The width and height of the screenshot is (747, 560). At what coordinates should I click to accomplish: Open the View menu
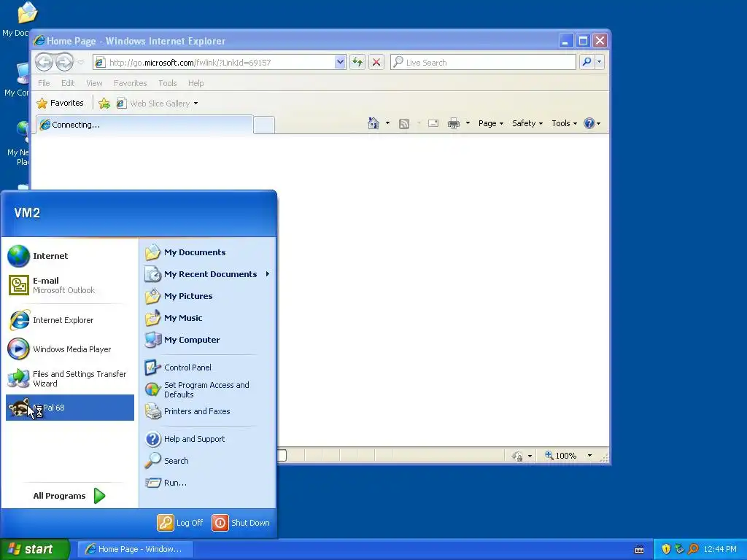(x=94, y=83)
